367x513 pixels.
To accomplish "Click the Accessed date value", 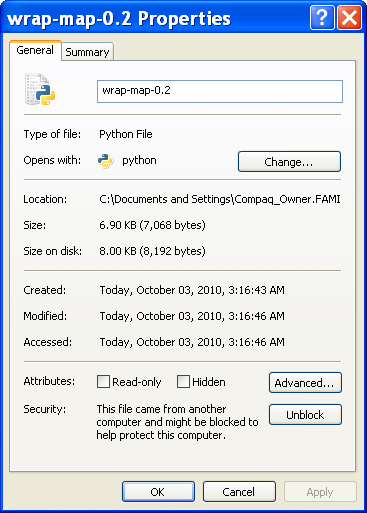I will tap(192, 342).
